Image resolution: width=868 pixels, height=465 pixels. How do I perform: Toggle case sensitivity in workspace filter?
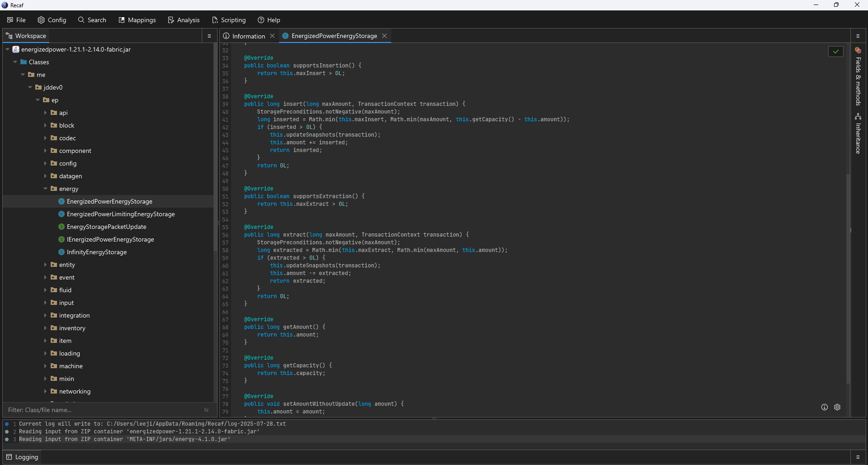pyautogui.click(x=207, y=410)
